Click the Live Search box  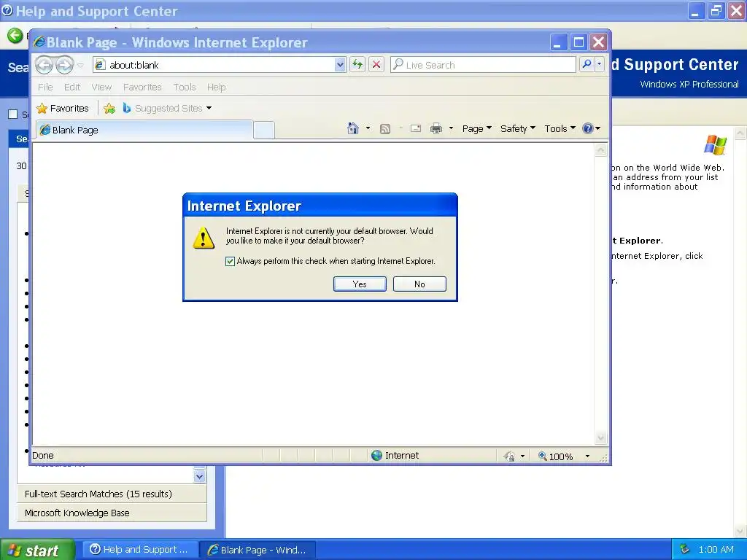[483, 65]
